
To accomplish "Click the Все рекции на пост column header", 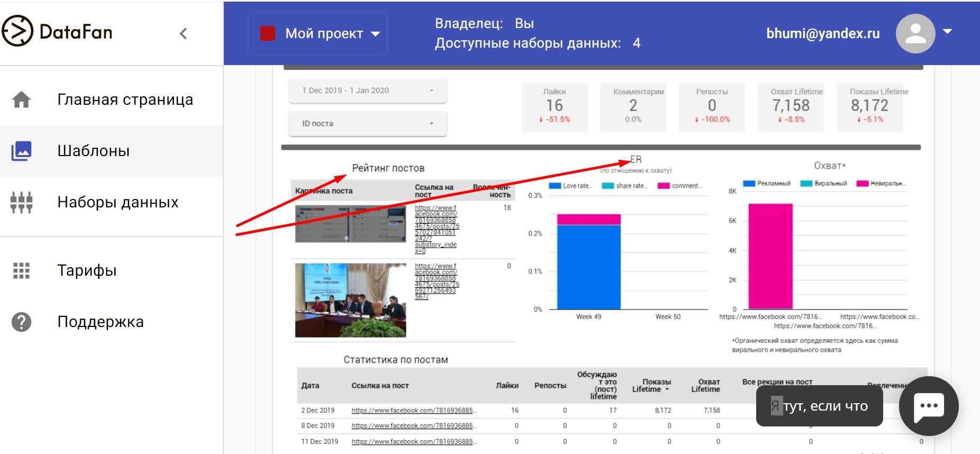I will click(777, 382).
